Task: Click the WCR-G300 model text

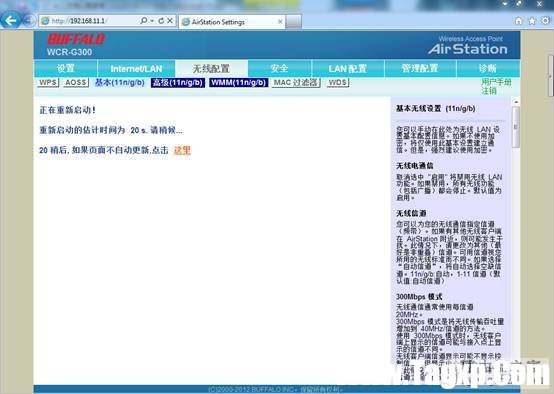Action: pyautogui.click(x=69, y=52)
